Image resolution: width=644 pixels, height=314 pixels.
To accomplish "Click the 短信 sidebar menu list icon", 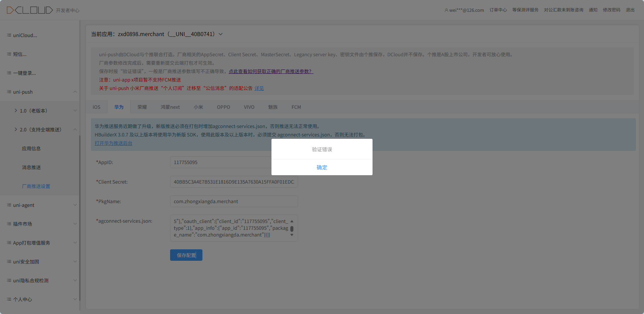I will [x=9, y=54].
